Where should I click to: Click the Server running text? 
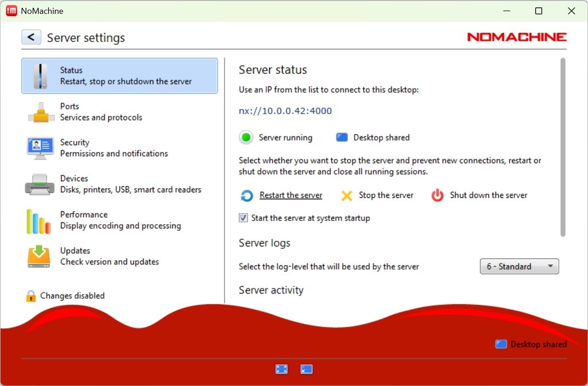click(285, 138)
